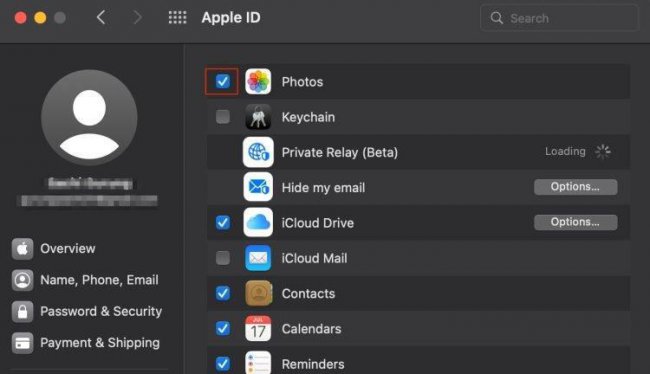Click the Keychain label
The height and width of the screenshot is (374, 650).
tap(308, 117)
